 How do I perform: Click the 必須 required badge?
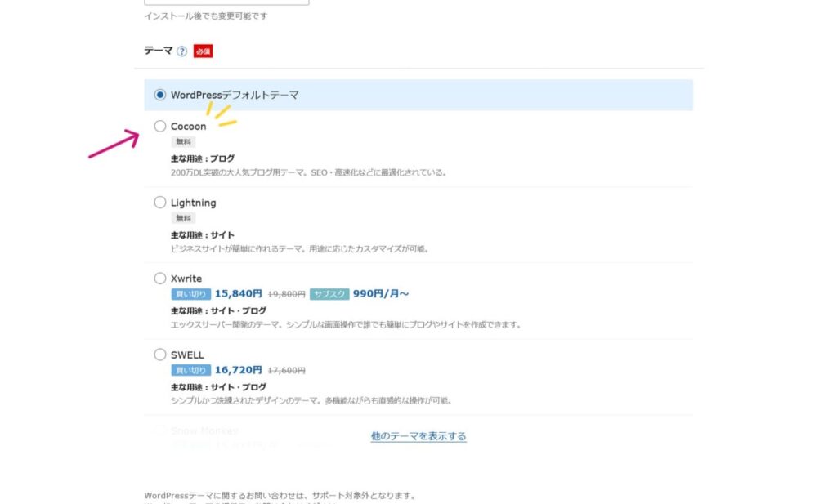[x=203, y=51]
